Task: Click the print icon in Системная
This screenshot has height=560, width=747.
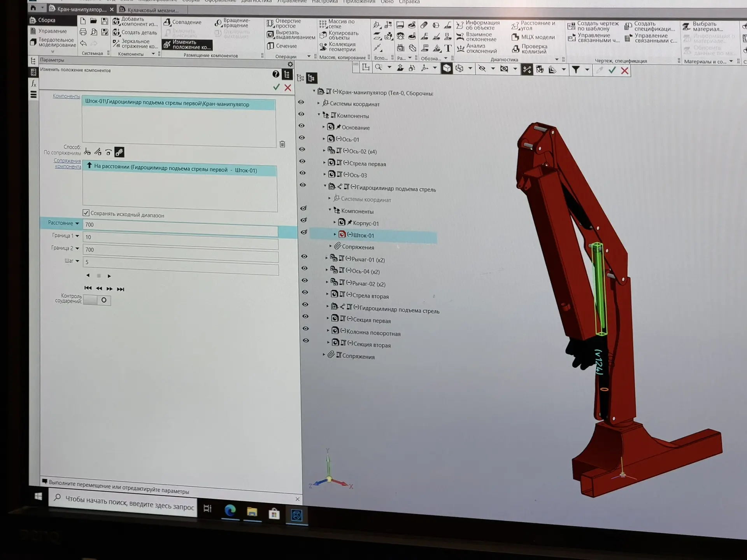Action: (83, 32)
